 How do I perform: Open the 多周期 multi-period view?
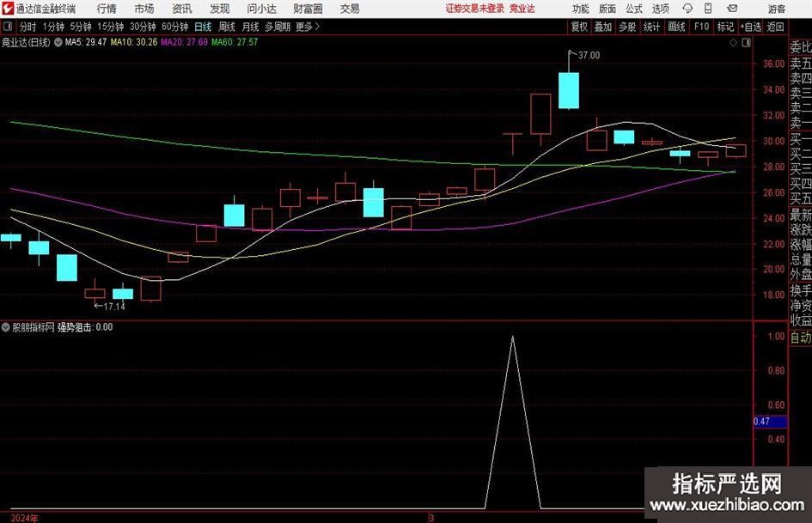pos(278,27)
